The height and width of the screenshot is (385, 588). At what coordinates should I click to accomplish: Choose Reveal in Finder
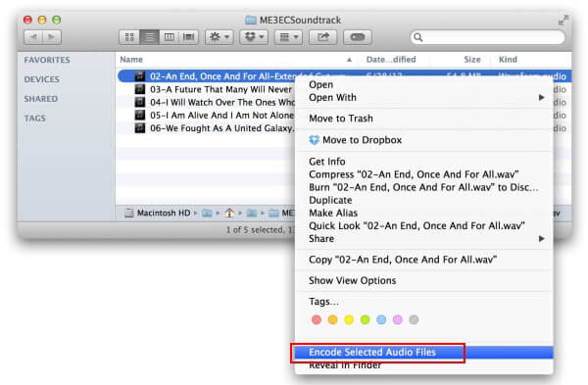424,365
